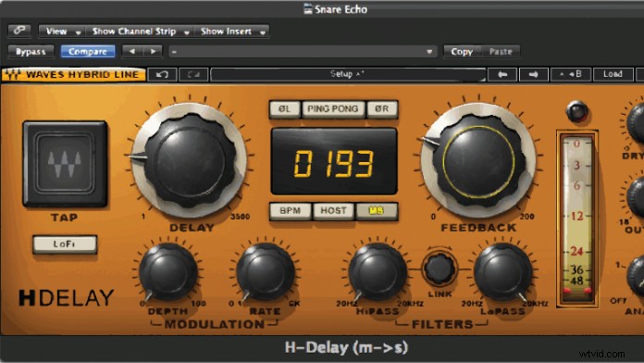This screenshot has width=644, height=363.
Task: Toggle the Compare button
Action: pos(88,51)
